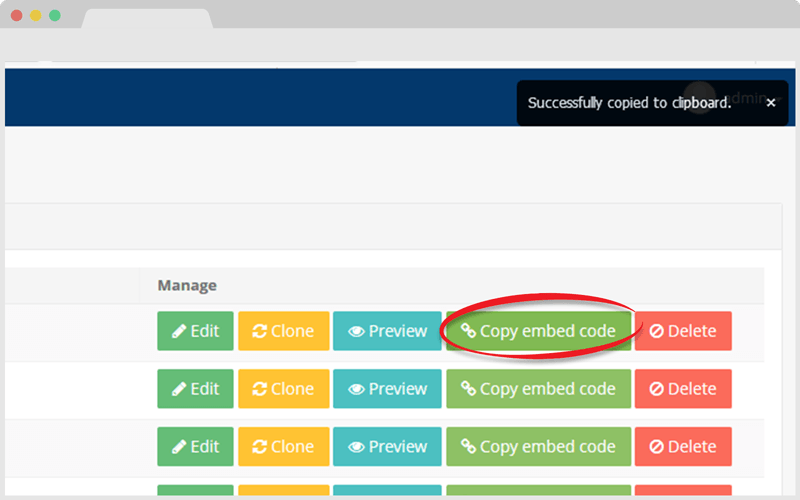Delete the first row item

683,331
